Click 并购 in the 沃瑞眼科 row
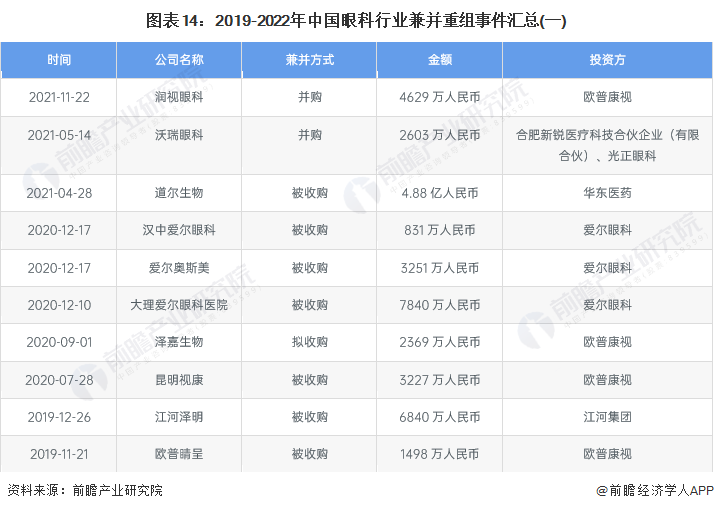The image size is (714, 511). [309, 135]
